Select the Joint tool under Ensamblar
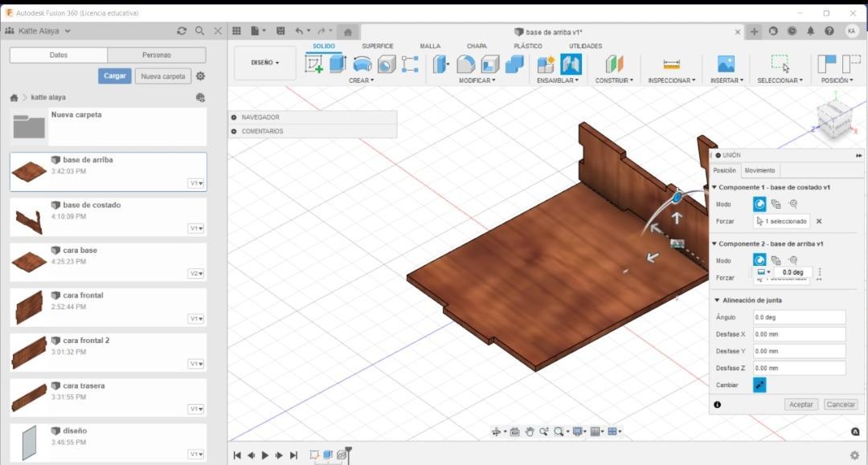 (571, 64)
